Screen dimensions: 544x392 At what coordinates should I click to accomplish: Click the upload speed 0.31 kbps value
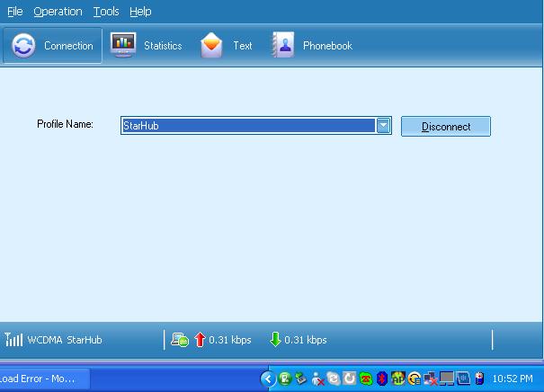pos(230,340)
